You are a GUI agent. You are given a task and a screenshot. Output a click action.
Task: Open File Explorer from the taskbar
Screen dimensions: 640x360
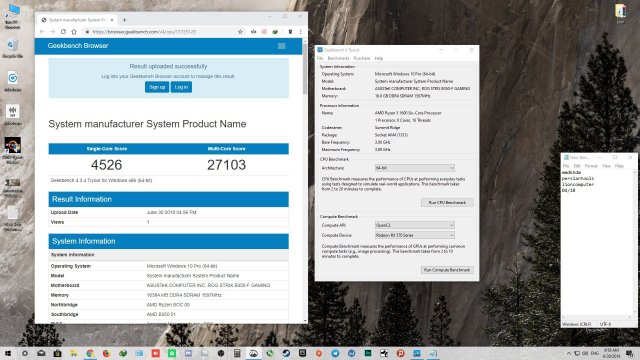74,353
